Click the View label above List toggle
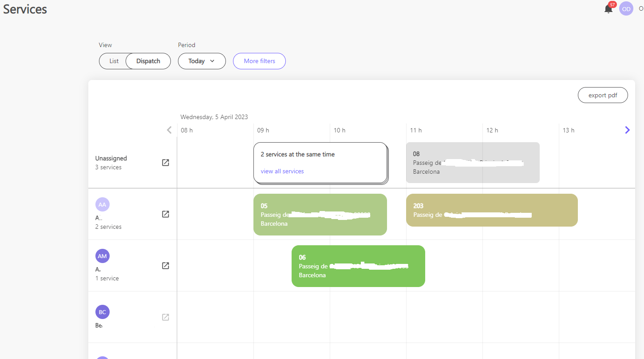 (105, 45)
